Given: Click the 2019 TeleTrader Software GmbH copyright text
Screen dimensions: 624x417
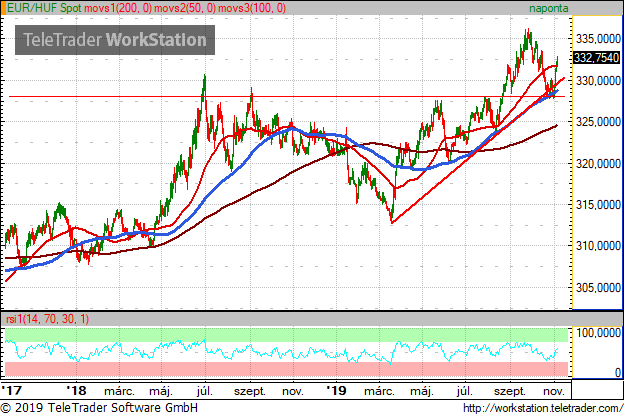Looking at the screenshot, I should point(99,408).
